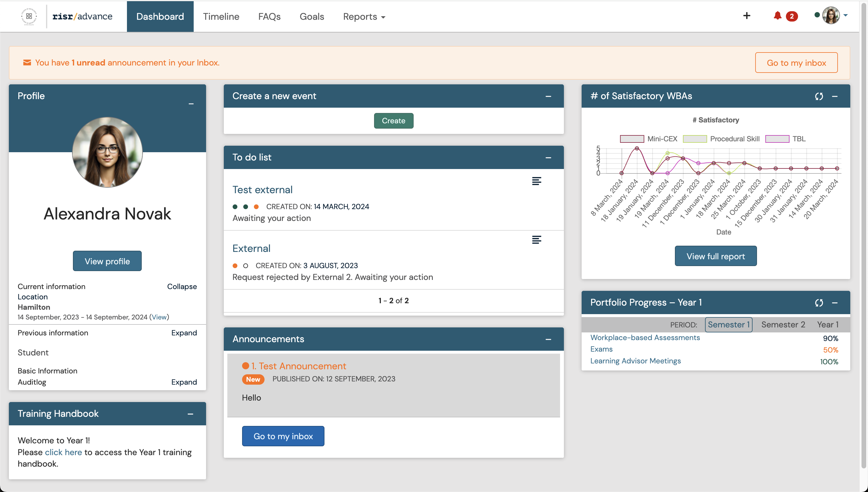Open the Year 1 training handbook link

[x=63, y=452]
